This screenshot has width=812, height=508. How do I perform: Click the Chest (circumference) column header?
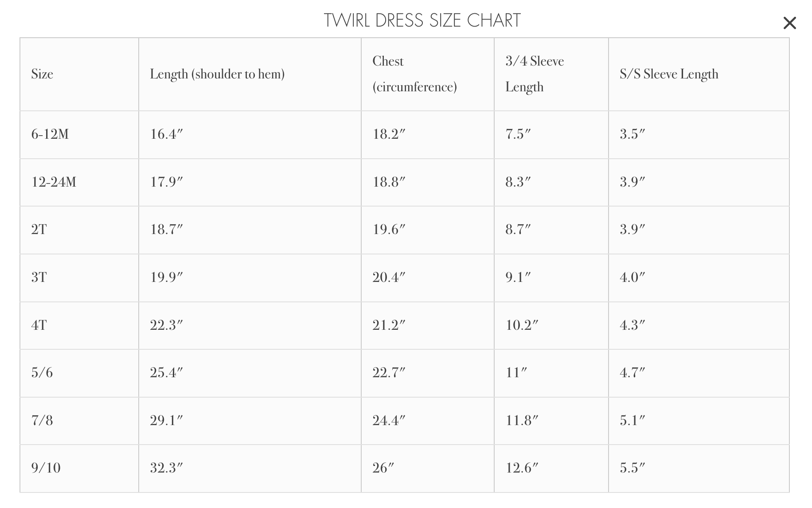(414, 74)
